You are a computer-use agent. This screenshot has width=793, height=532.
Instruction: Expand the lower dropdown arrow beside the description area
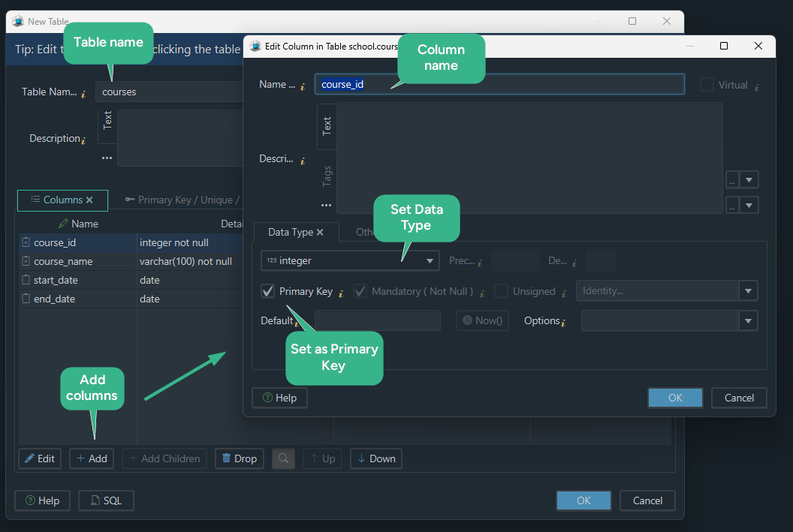click(x=749, y=205)
